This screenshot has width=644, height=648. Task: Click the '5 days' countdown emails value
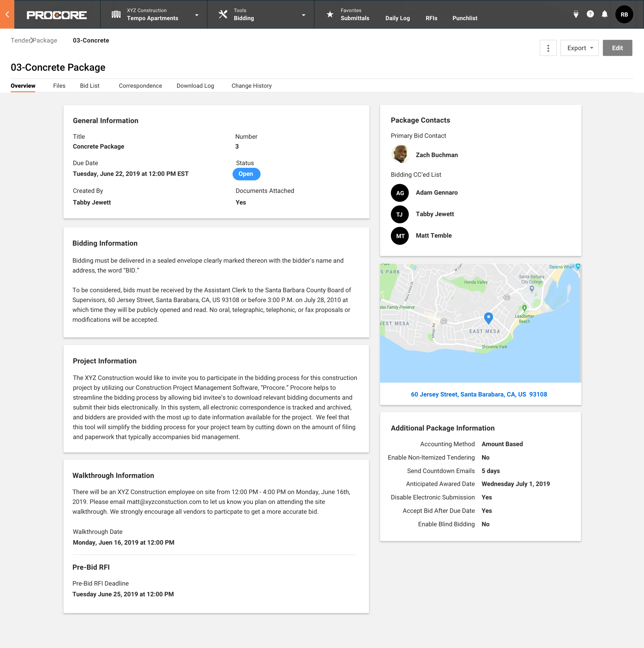pos(491,471)
